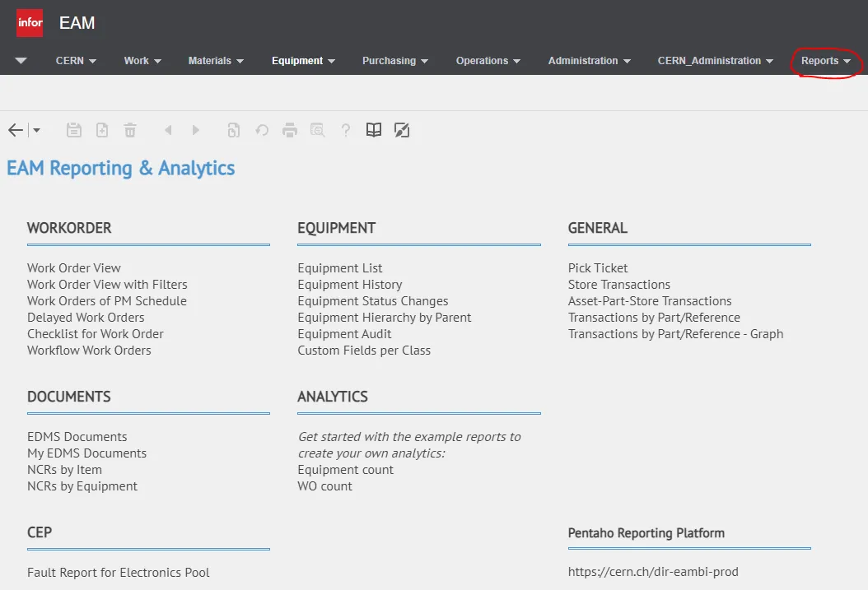The width and height of the screenshot is (868, 590).
Task: Follow the cern.ch/dir-eambi-prod link
Action: (x=653, y=572)
